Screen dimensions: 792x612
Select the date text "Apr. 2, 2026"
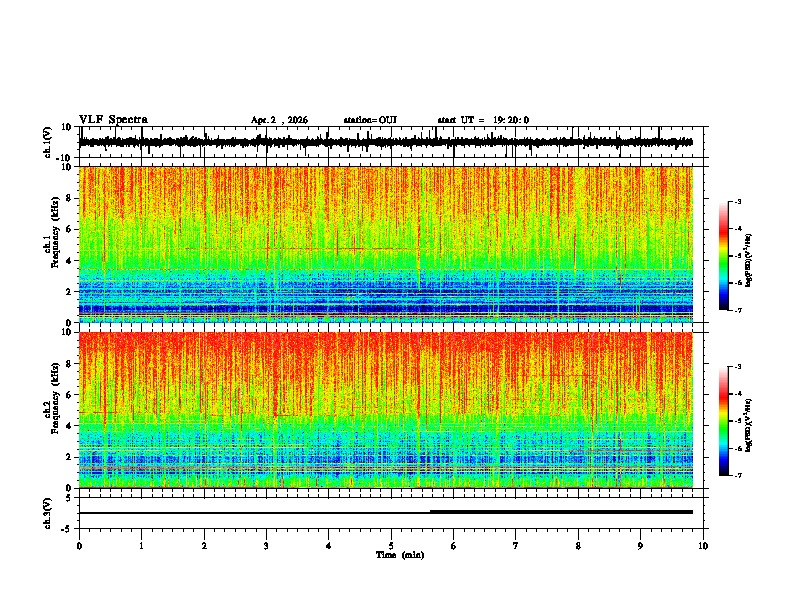click(279, 120)
